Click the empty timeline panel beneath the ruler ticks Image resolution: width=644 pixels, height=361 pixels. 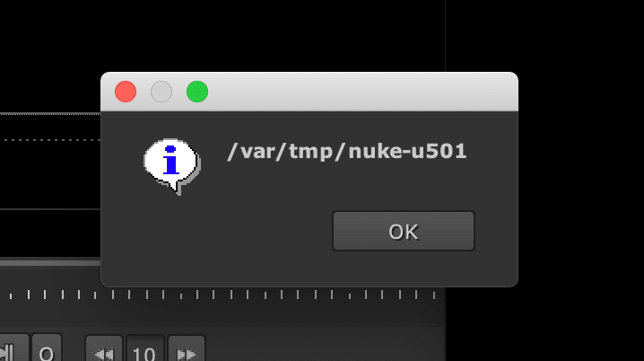222,314
